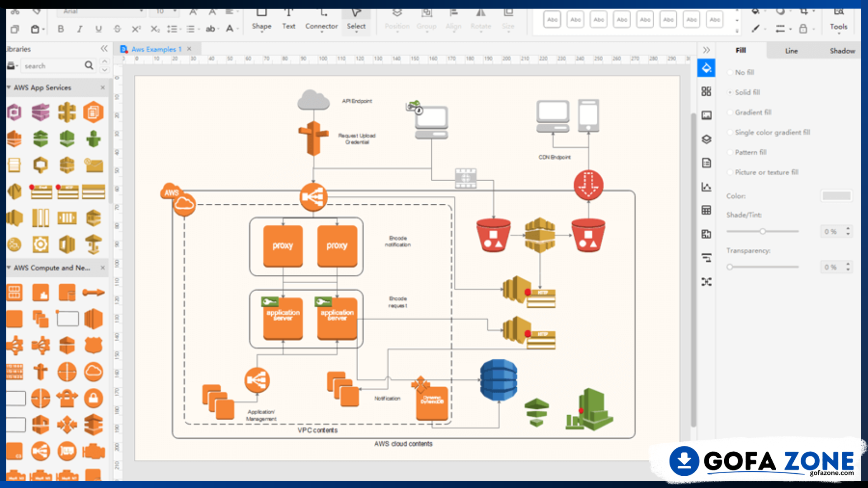The height and width of the screenshot is (488, 868).
Task: Open the font name dropdown
Action: (142, 11)
